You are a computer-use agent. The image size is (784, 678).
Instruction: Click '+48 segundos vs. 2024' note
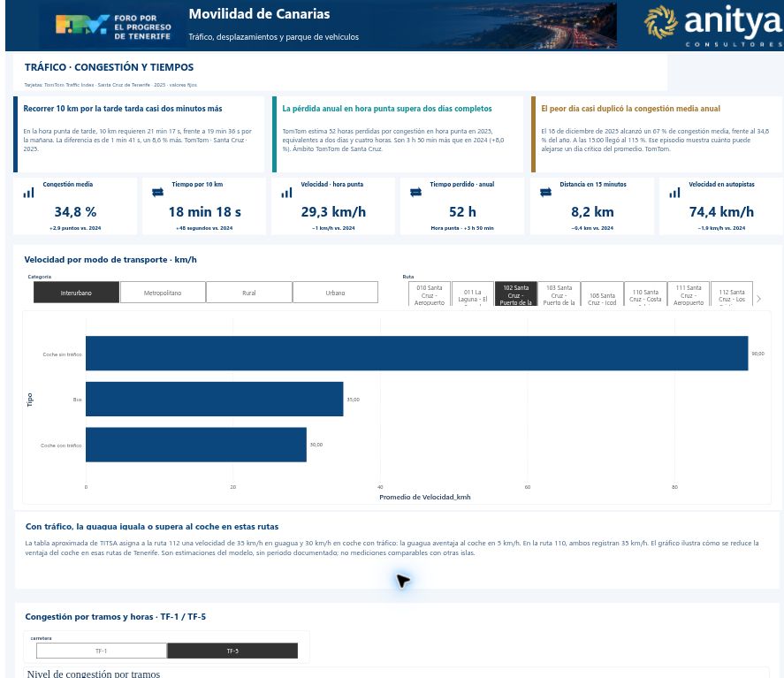coord(204,228)
